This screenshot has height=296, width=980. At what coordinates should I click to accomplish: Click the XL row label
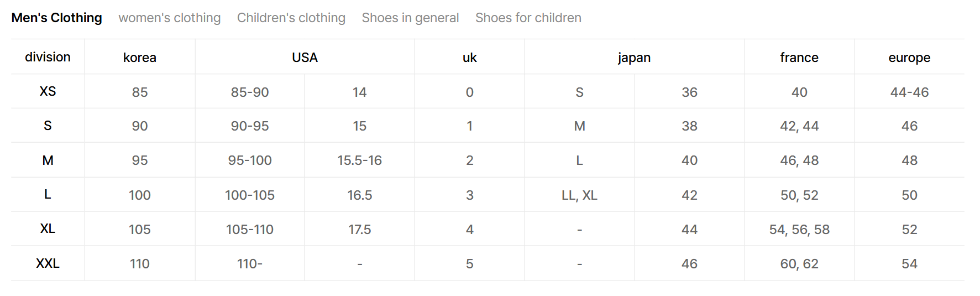[x=48, y=229]
